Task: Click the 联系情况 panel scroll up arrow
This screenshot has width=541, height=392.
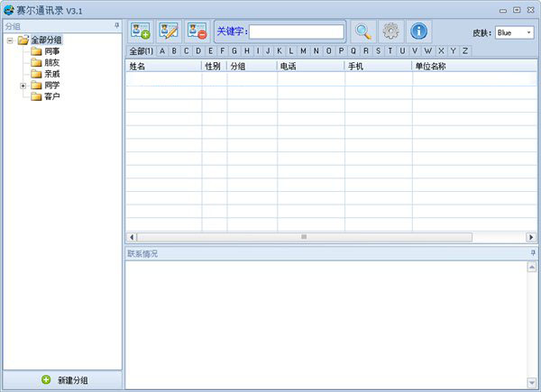Action: [532, 267]
